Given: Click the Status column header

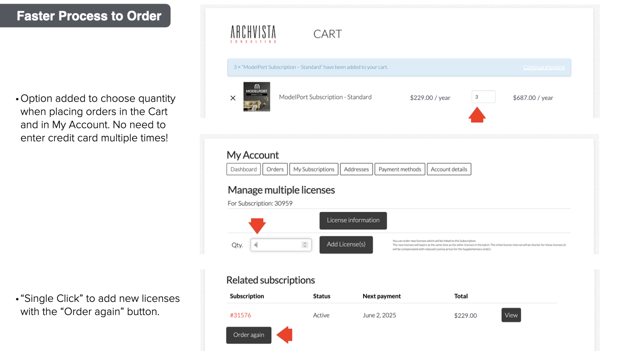Looking at the screenshot, I should (x=322, y=296).
